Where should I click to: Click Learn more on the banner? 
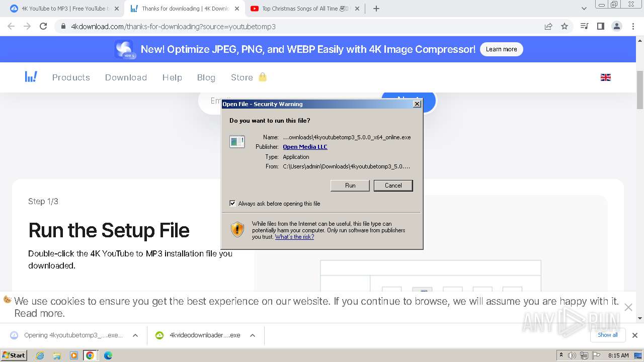pyautogui.click(x=501, y=49)
